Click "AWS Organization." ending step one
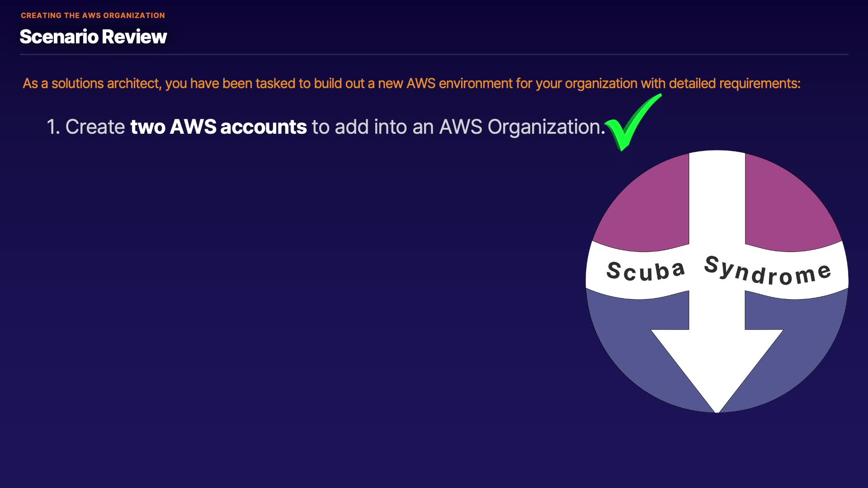This screenshot has width=868, height=488. (x=522, y=127)
